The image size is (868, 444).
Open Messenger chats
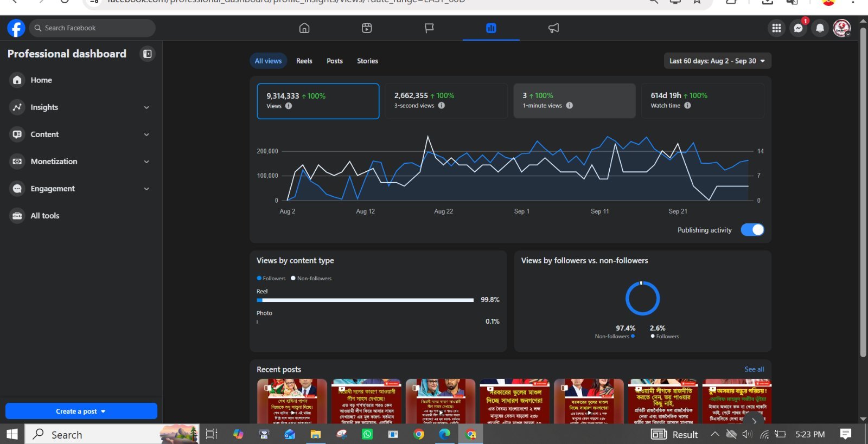[x=798, y=28]
